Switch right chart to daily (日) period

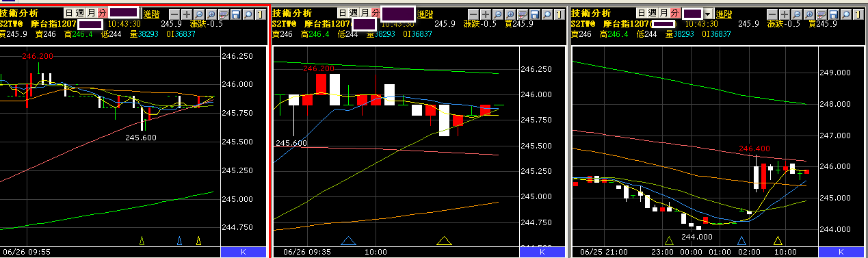[x=642, y=13]
